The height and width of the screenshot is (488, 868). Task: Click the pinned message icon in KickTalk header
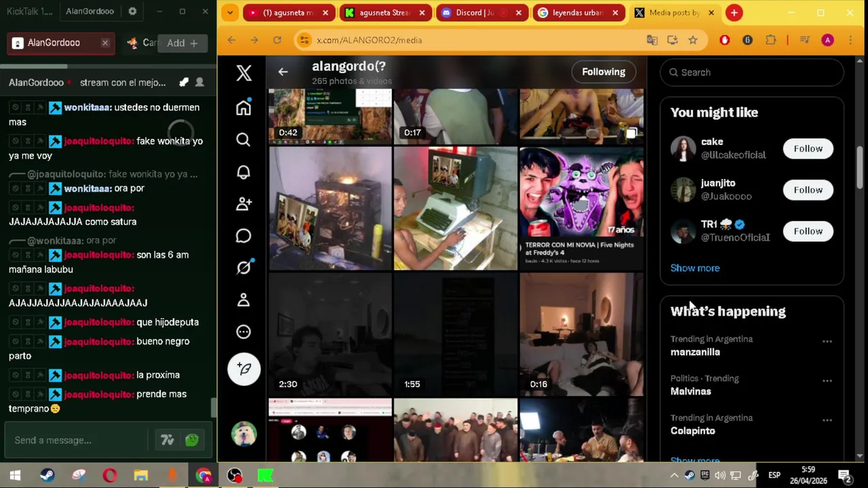tap(184, 82)
